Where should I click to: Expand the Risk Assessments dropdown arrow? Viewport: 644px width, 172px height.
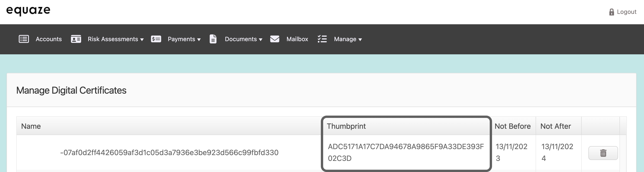click(x=142, y=40)
